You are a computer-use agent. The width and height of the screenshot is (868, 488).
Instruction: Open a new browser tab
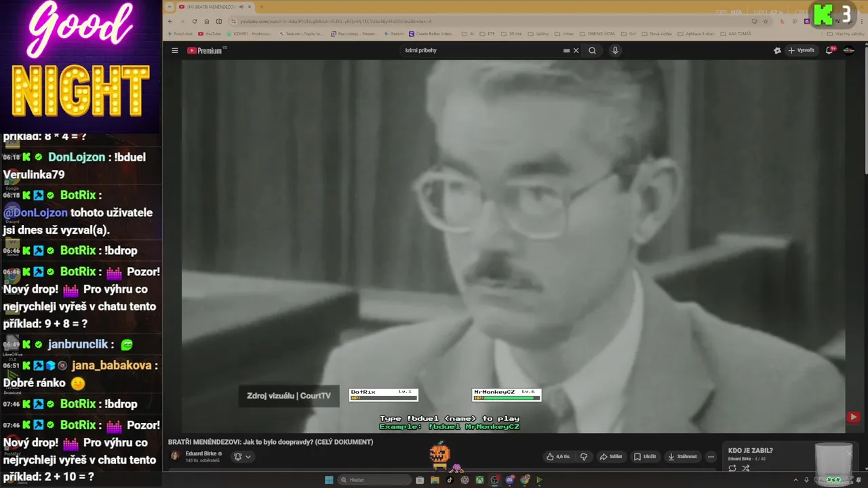pyautogui.click(x=261, y=7)
